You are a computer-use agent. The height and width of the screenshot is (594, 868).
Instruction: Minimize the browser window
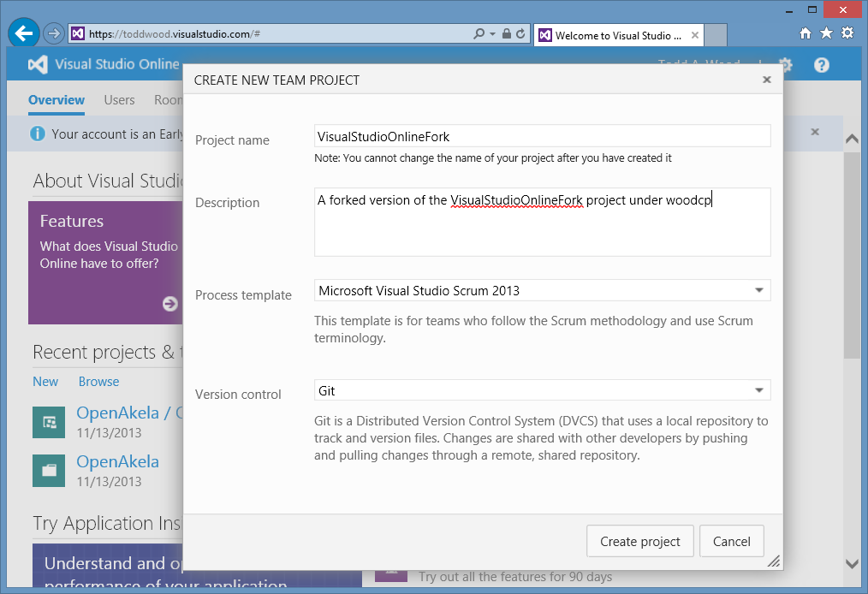[x=789, y=10]
